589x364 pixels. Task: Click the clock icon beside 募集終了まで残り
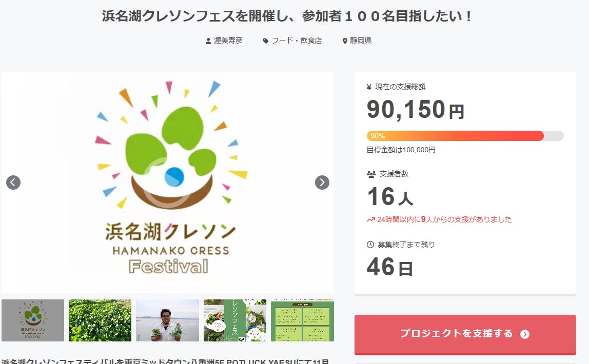click(x=370, y=245)
